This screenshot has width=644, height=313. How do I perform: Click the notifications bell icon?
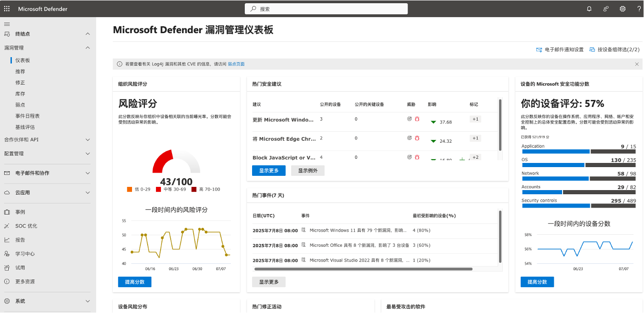tap(589, 9)
